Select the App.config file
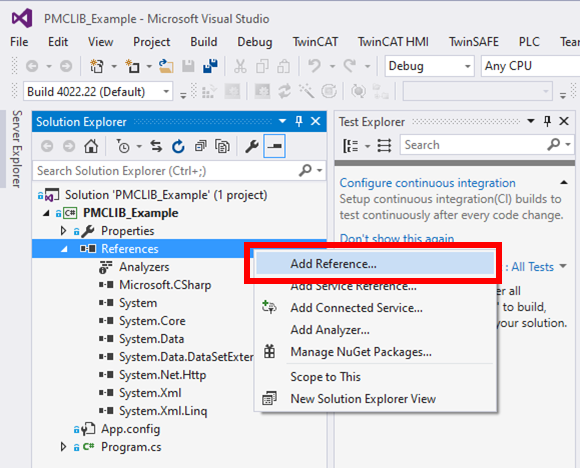 [130, 429]
